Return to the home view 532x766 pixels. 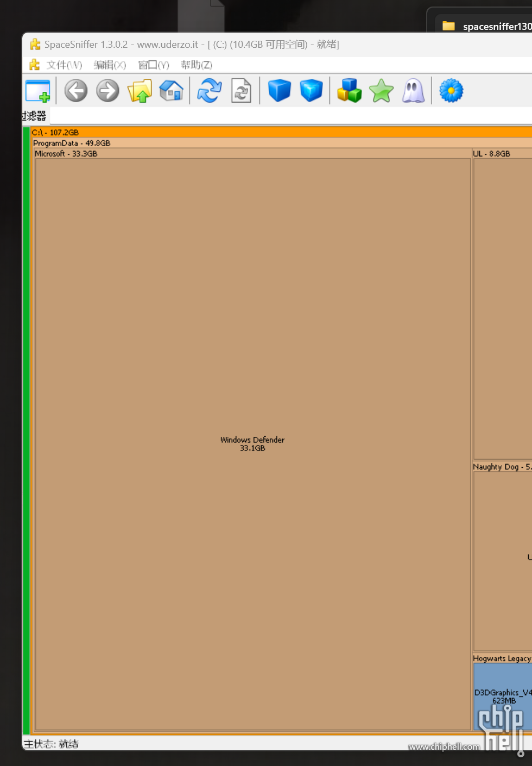pyautogui.click(x=171, y=90)
